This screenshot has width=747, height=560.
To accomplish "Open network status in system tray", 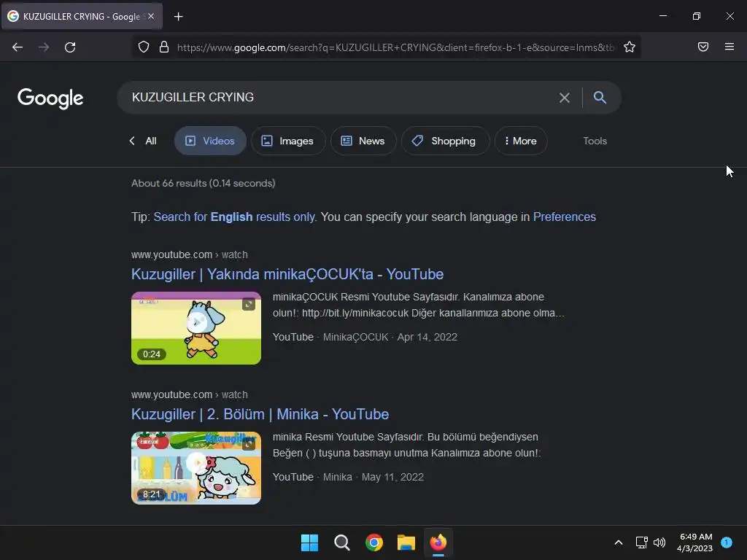I will click(x=642, y=542).
